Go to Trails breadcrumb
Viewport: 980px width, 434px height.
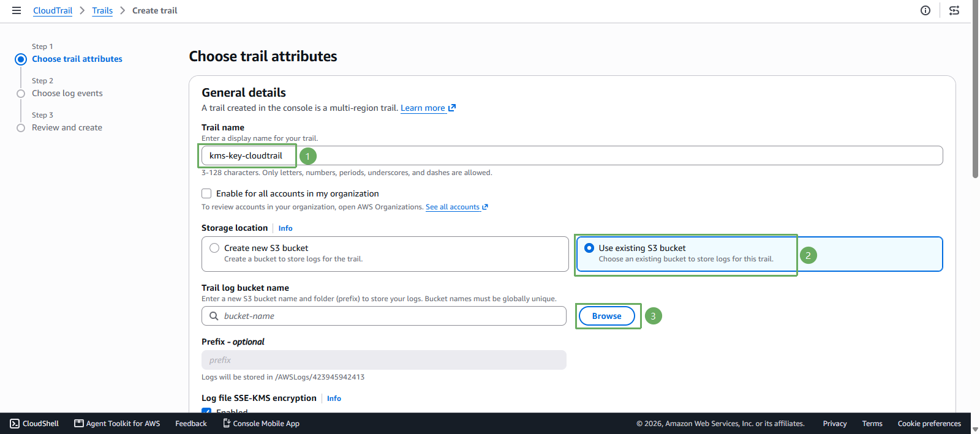coord(102,10)
